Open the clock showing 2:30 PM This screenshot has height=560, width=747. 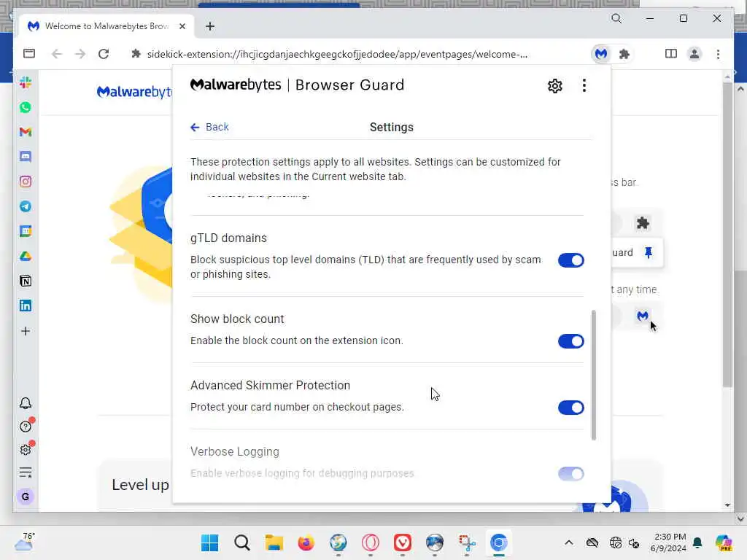pyautogui.click(x=670, y=542)
